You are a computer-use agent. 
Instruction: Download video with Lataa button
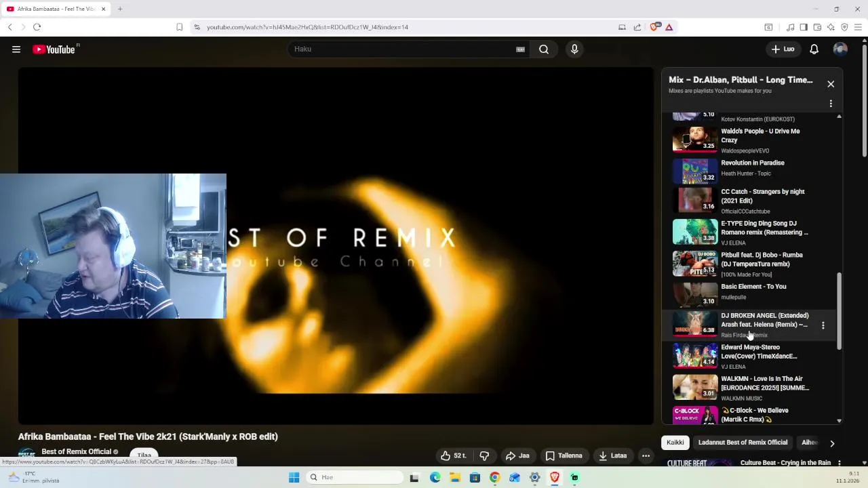coord(612,455)
